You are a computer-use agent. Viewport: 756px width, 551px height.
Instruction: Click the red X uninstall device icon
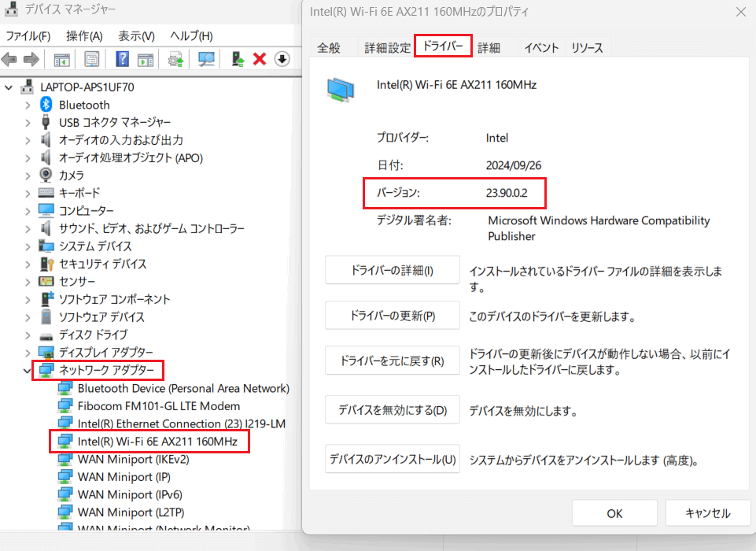pos(260,59)
